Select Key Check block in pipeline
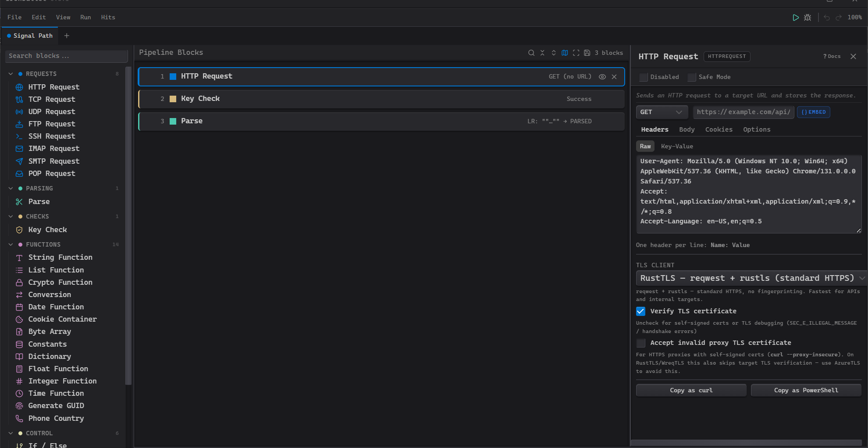Image resolution: width=868 pixels, height=448 pixels. 381,99
